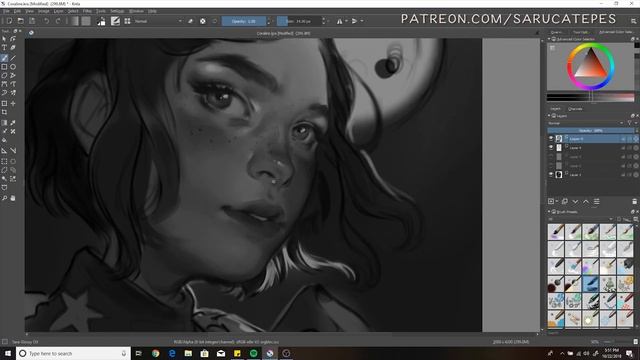Toggle visibility of second layer
Viewport: 640px width, 360px height.
pyautogui.click(x=551, y=148)
